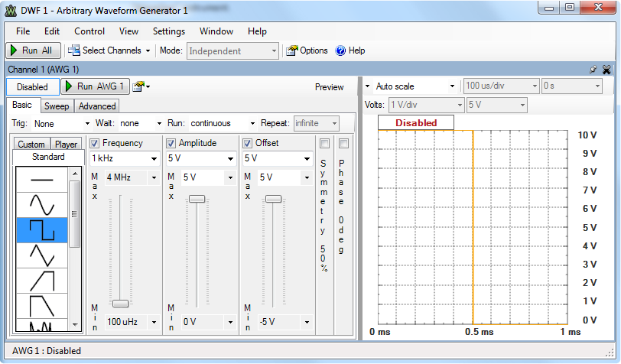This screenshot has width=621, height=364.
Task: Click the waveform list scroll down arrow
Action: click(75, 325)
